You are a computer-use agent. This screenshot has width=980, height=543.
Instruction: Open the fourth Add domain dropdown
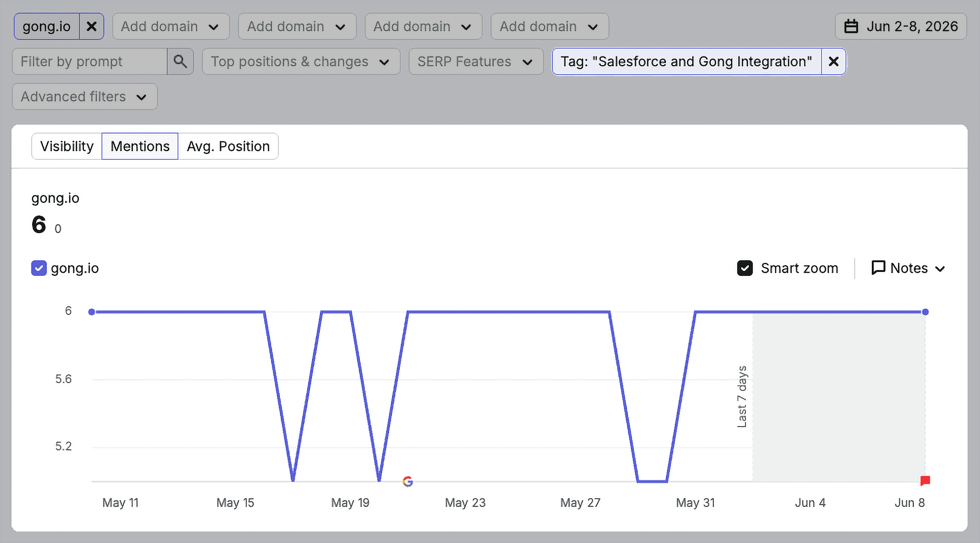click(x=550, y=27)
